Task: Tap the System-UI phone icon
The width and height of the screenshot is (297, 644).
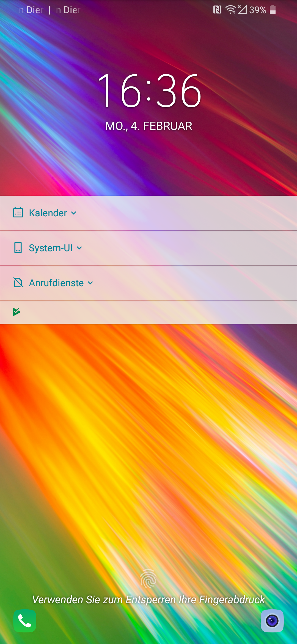Action: pyautogui.click(x=18, y=248)
